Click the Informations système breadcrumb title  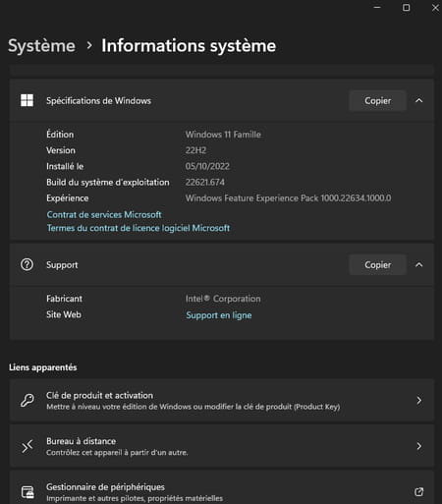tap(189, 45)
